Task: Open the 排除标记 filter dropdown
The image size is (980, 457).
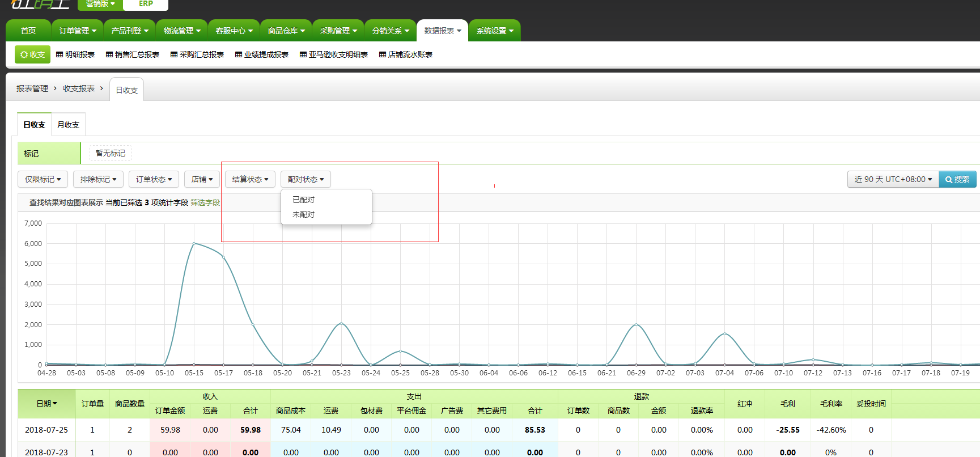Action: click(x=98, y=179)
